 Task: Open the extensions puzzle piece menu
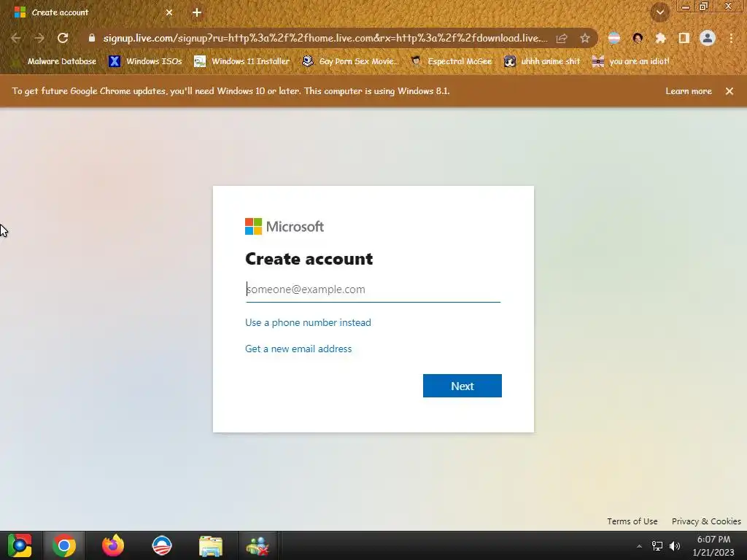coord(661,38)
